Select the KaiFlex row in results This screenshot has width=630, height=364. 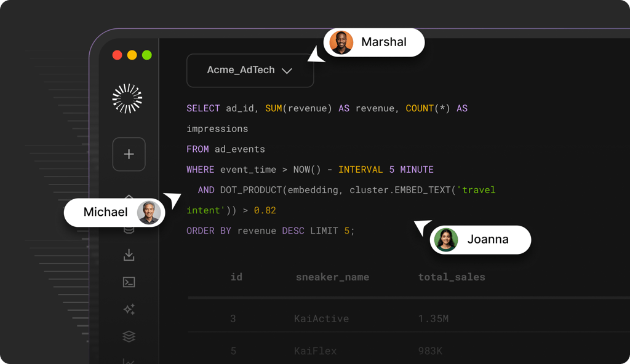click(409, 350)
